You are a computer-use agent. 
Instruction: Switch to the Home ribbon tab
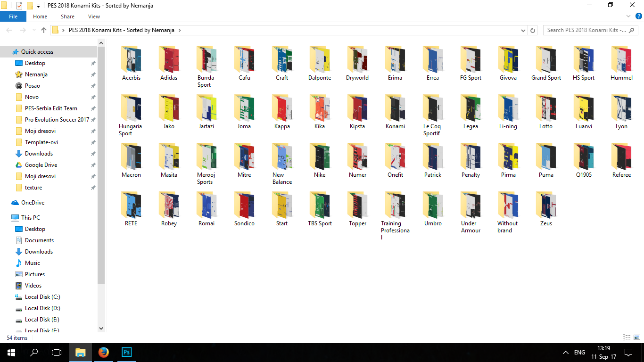(x=40, y=16)
